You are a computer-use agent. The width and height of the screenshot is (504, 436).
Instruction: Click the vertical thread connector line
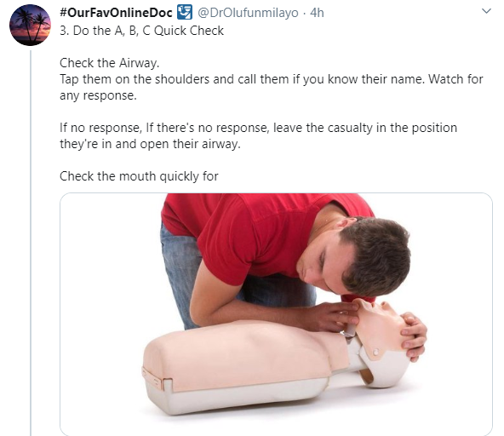pyautogui.click(x=31, y=243)
